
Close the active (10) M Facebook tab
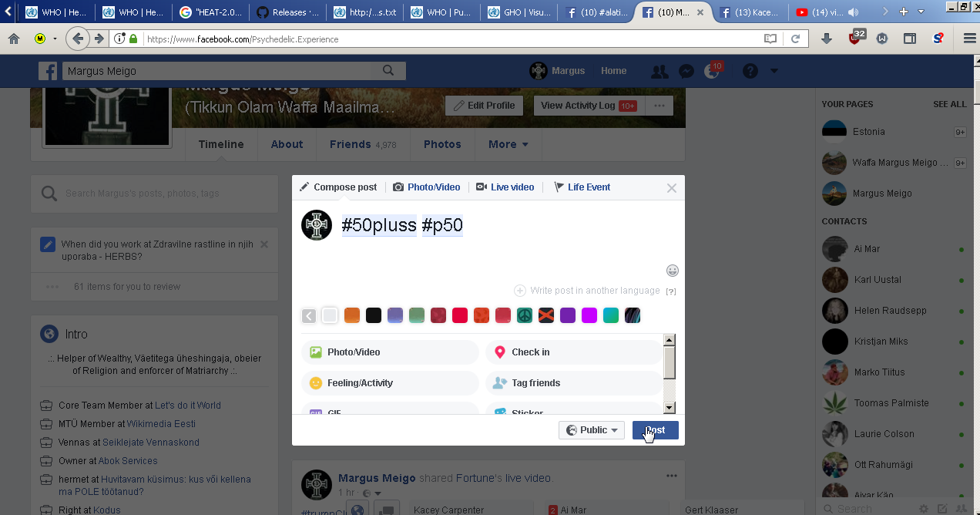pyautogui.click(x=700, y=12)
